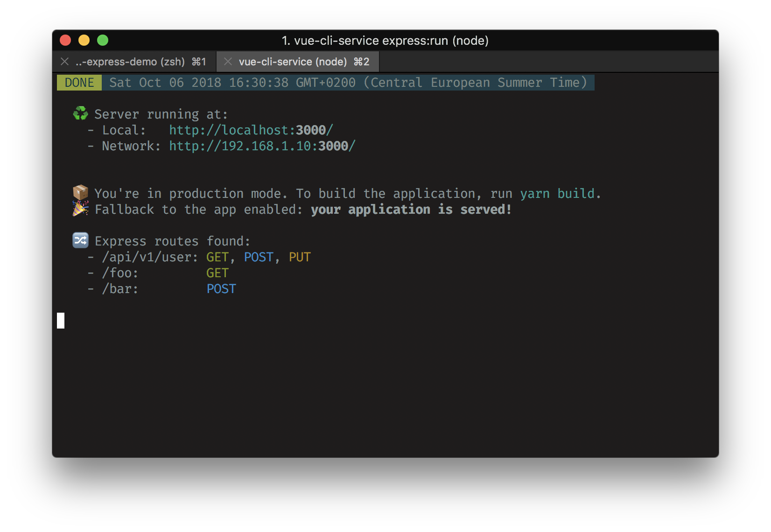Click the DONE status badge
This screenshot has width=771, height=532.
click(79, 83)
